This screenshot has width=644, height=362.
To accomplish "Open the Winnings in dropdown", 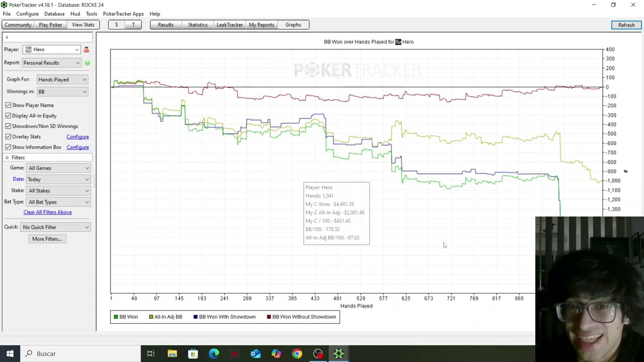I will click(x=62, y=92).
